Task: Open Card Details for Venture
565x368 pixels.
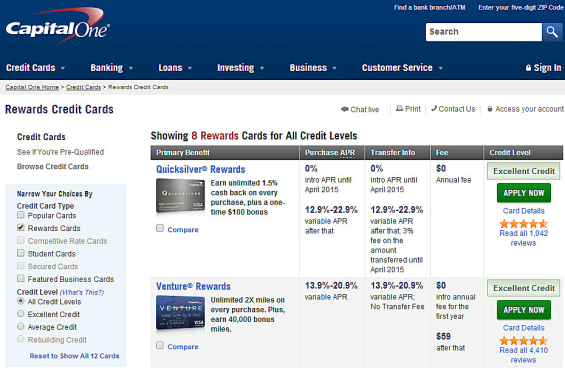Action: (x=524, y=328)
